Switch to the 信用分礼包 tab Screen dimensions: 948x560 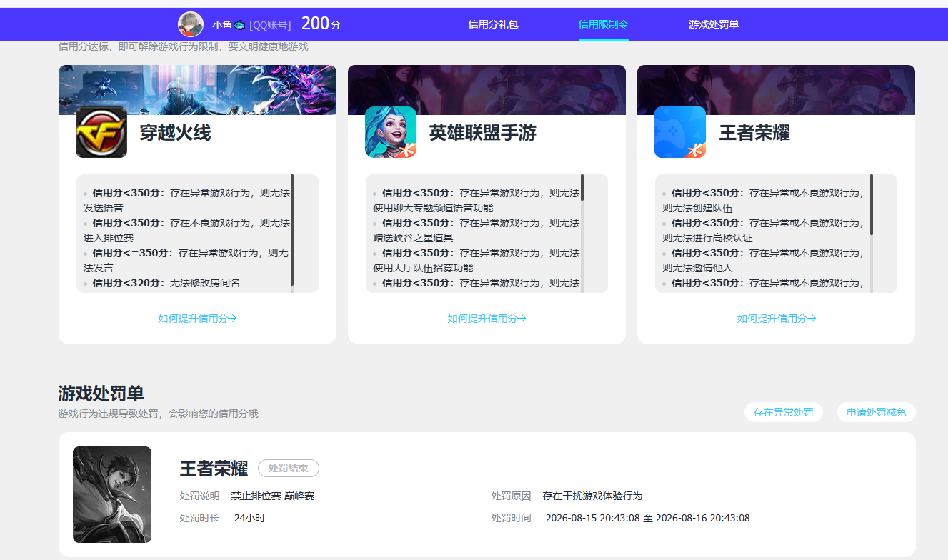click(493, 24)
